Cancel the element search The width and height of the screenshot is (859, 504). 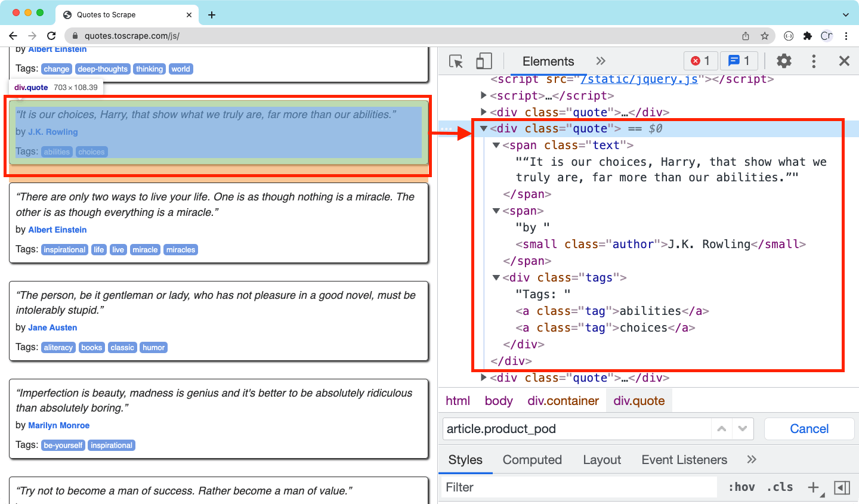pos(809,429)
